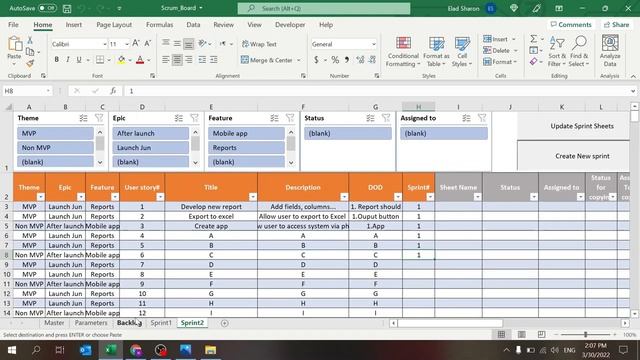This screenshot has height=360, width=640.
Task: Toggle align right
Action: pos(189,60)
